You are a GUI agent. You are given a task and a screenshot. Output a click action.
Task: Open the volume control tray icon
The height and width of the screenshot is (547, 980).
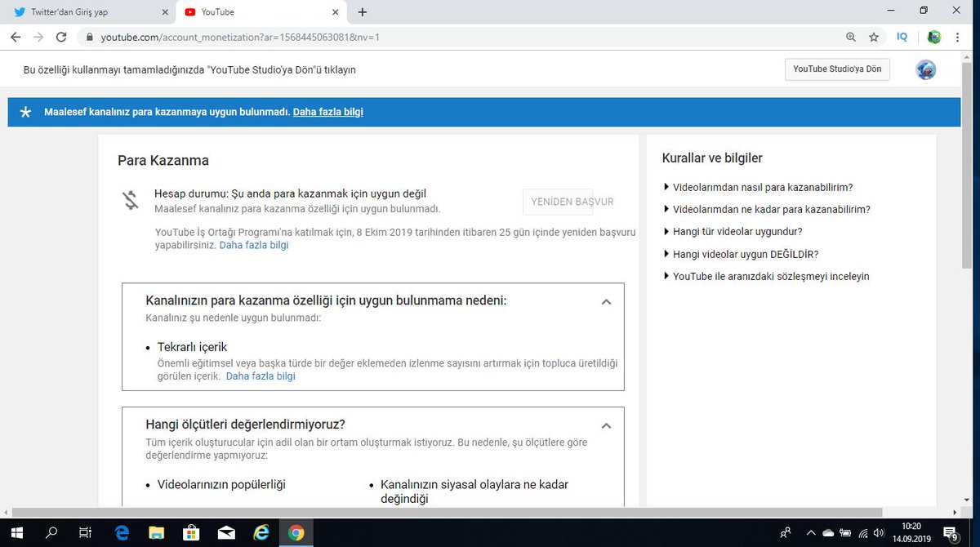click(x=878, y=532)
